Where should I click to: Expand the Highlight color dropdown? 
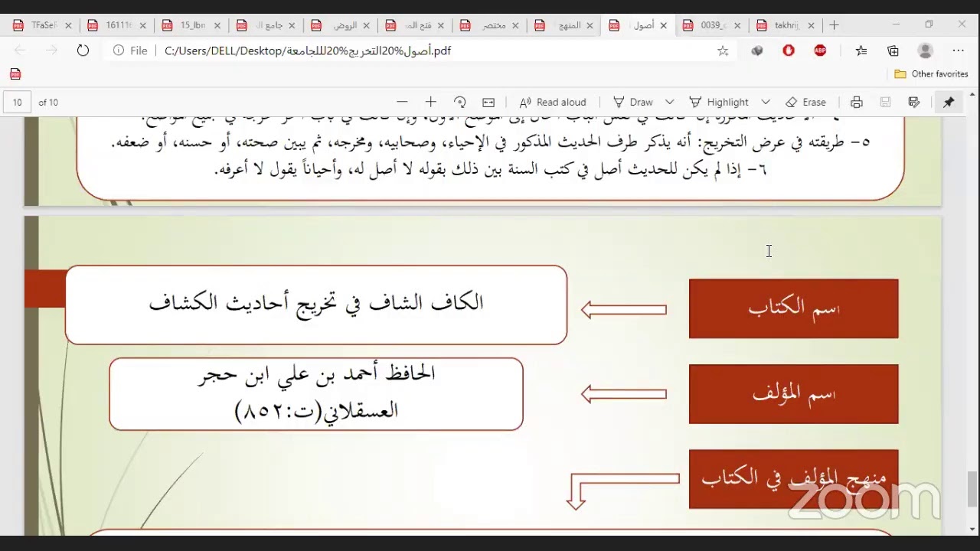[765, 102]
